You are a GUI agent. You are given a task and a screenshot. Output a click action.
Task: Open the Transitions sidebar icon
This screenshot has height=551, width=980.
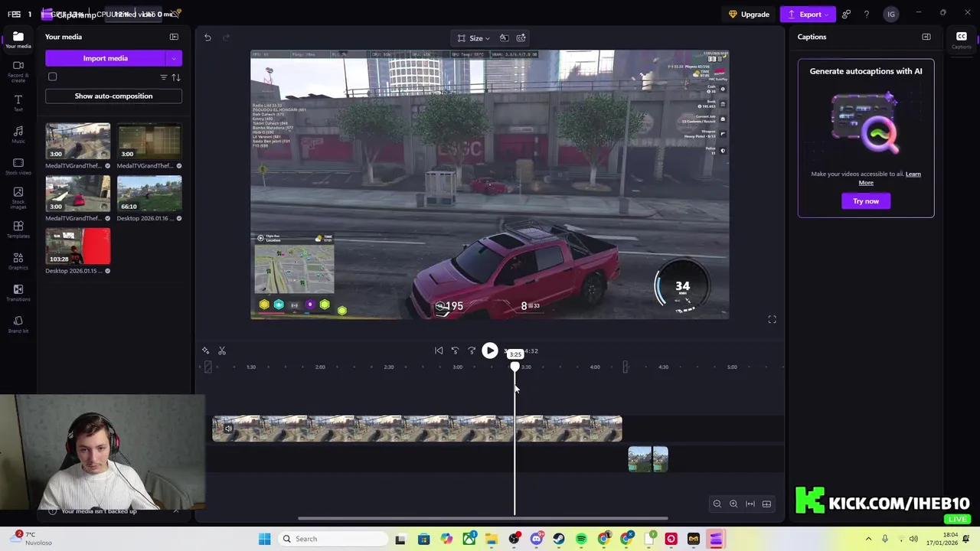click(18, 292)
